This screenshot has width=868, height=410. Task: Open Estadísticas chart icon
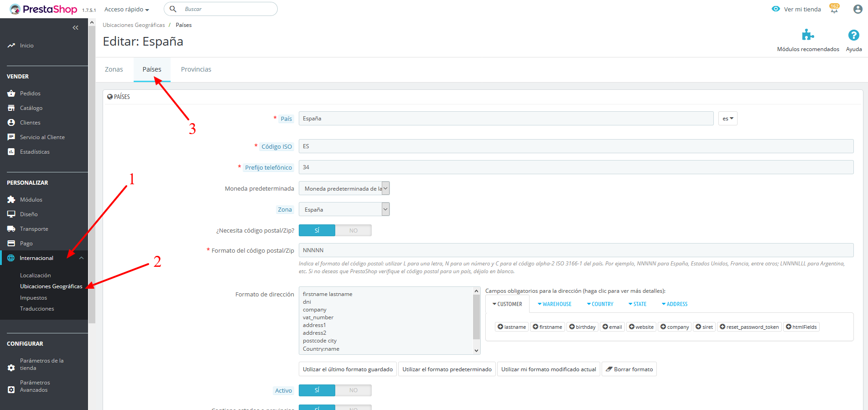pyautogui.click(x=11, y=152)
